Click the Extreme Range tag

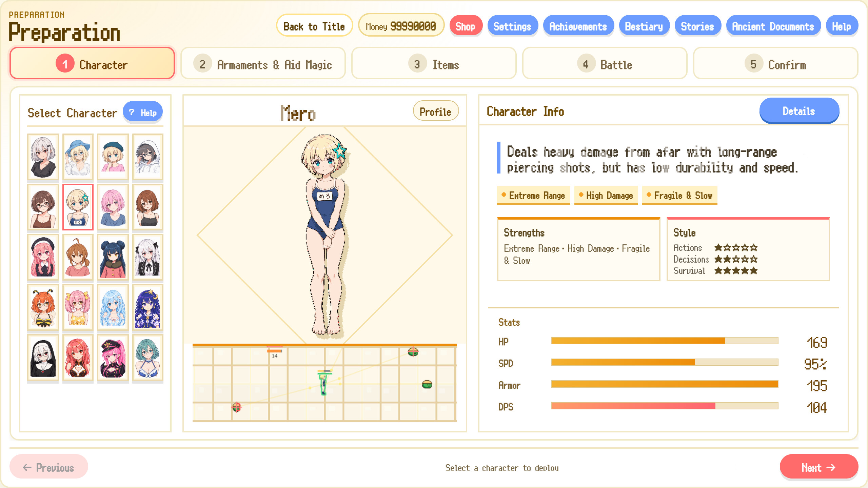(x=534, y=196)
